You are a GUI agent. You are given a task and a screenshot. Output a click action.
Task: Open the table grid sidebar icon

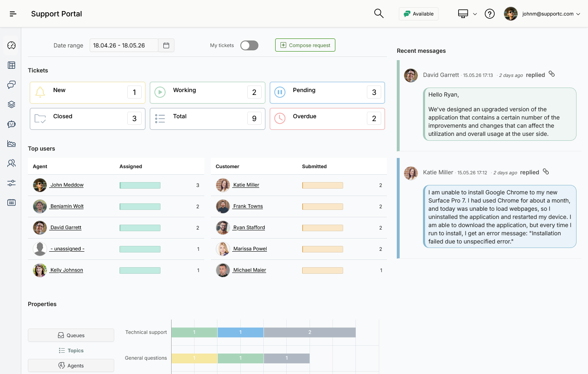[11, 65]
